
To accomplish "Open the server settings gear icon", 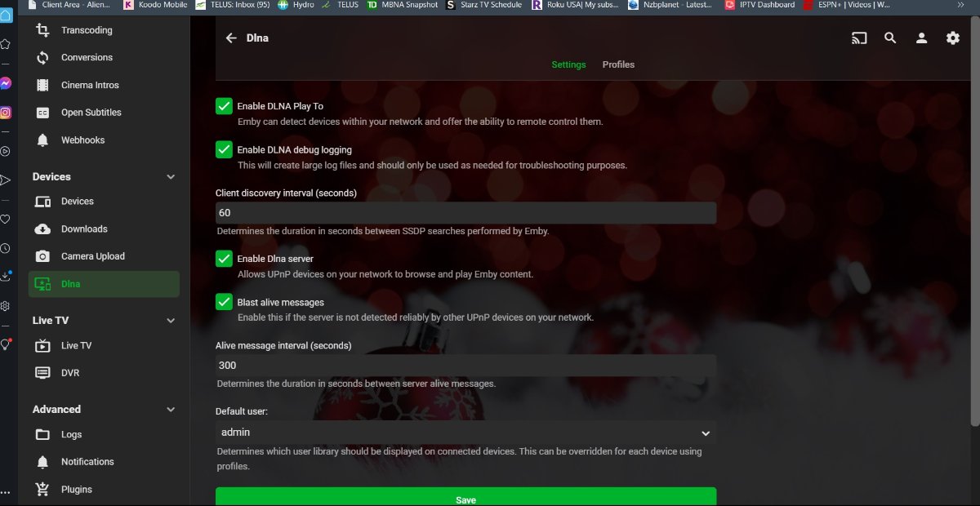I will [x=953, y=38].
